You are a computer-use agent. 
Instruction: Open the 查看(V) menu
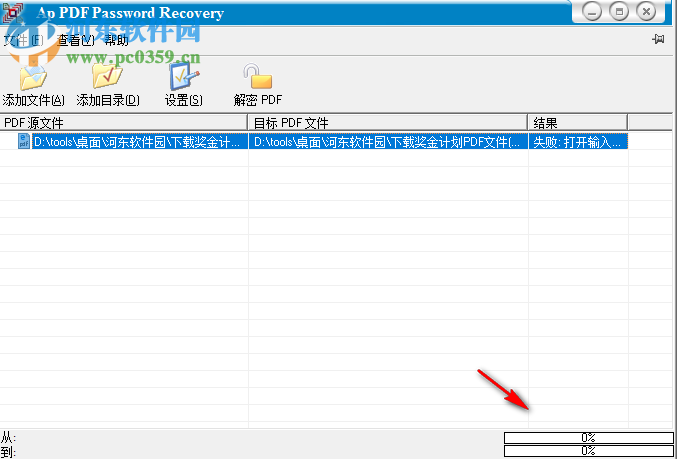(75, 40)
